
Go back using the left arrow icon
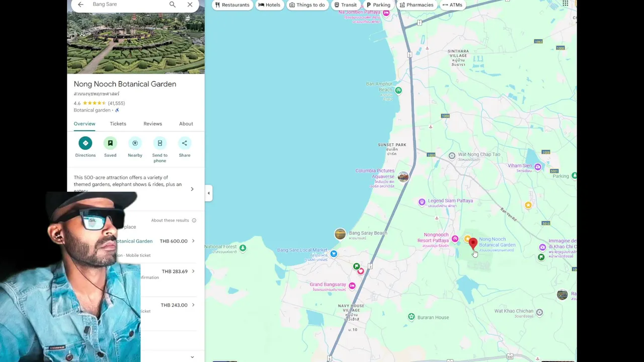click(80, 5)
